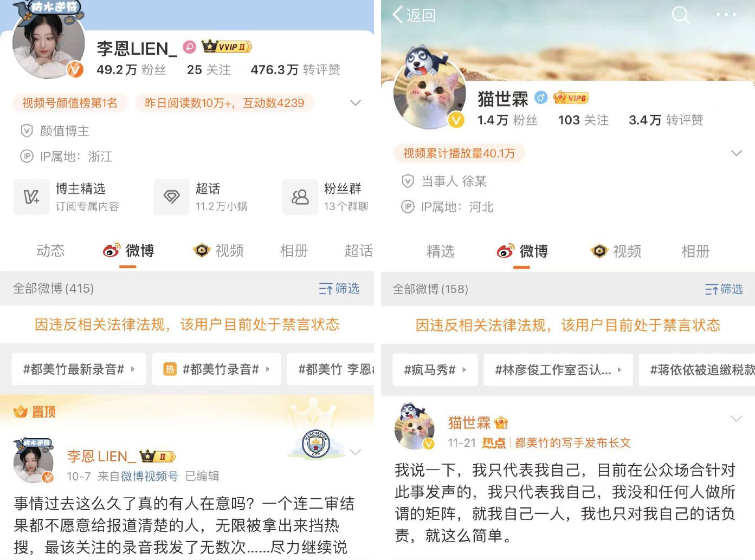Image resolution: width=755 pixels, height=560 pixels.
Task: Switch to 相册 tab on right profile
Action: [x=695, y=251]
